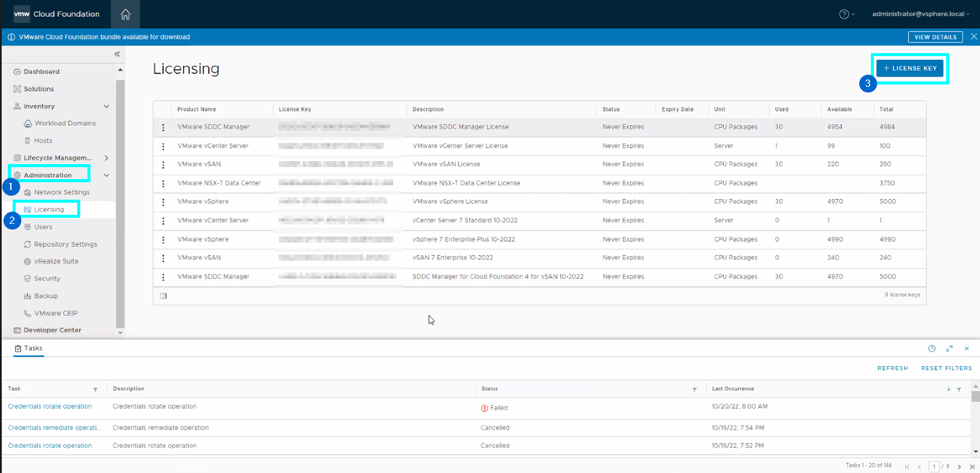Filter the Task column
This screenshot has width=980, height=473.
95,389
